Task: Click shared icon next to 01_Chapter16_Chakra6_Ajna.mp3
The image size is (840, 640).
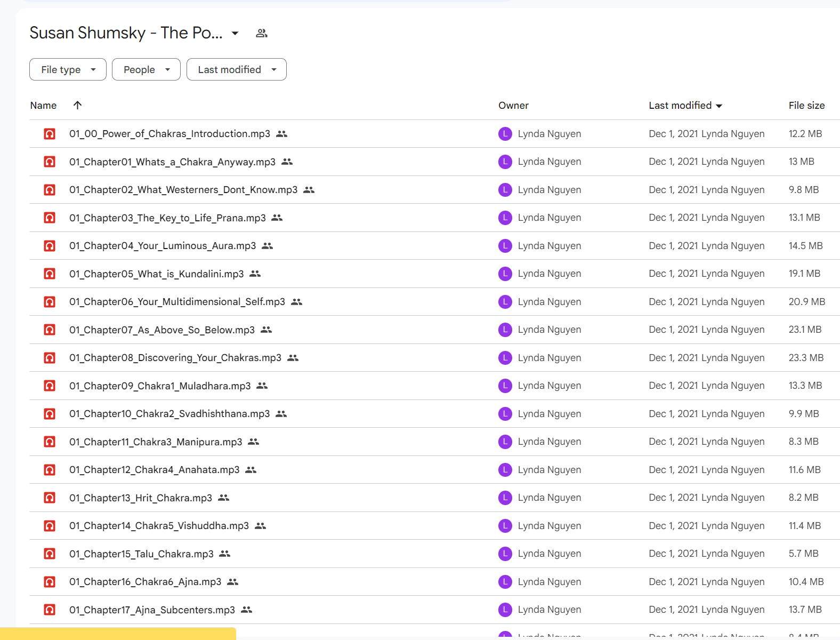Action: tap(232, 582)
